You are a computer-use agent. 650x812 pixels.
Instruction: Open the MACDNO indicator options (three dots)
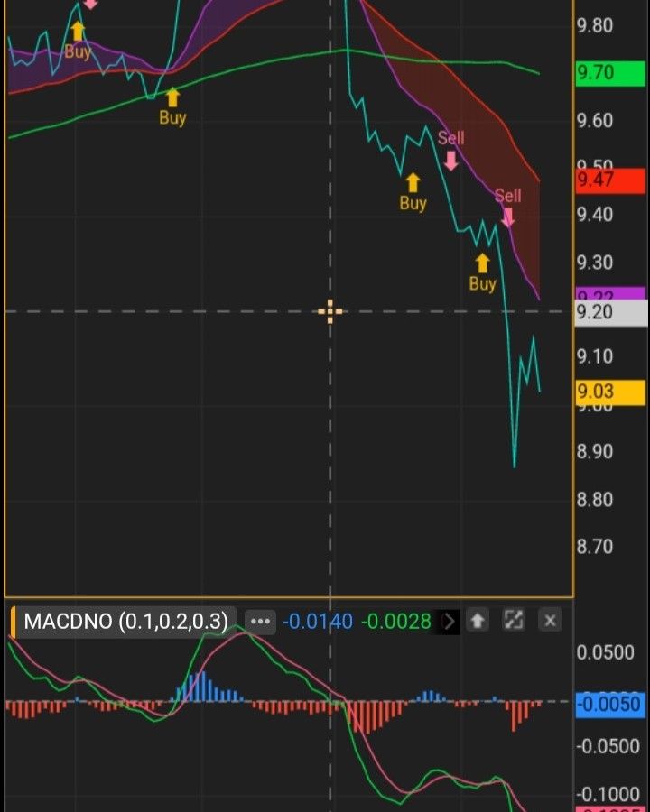click(x=260, y=622)
